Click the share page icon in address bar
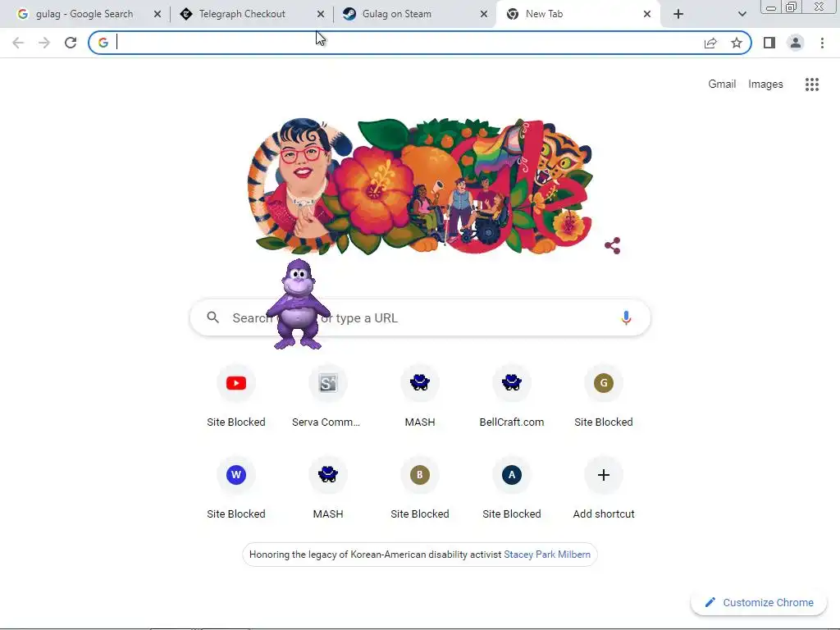Image resolution: width=840 pixels, height=630 pixels. (x=710, y=43)
